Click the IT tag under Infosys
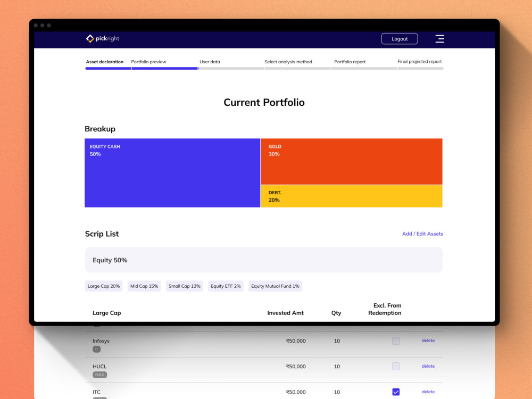The width and height of the screenshot is (532, 399). pos(97,349)
